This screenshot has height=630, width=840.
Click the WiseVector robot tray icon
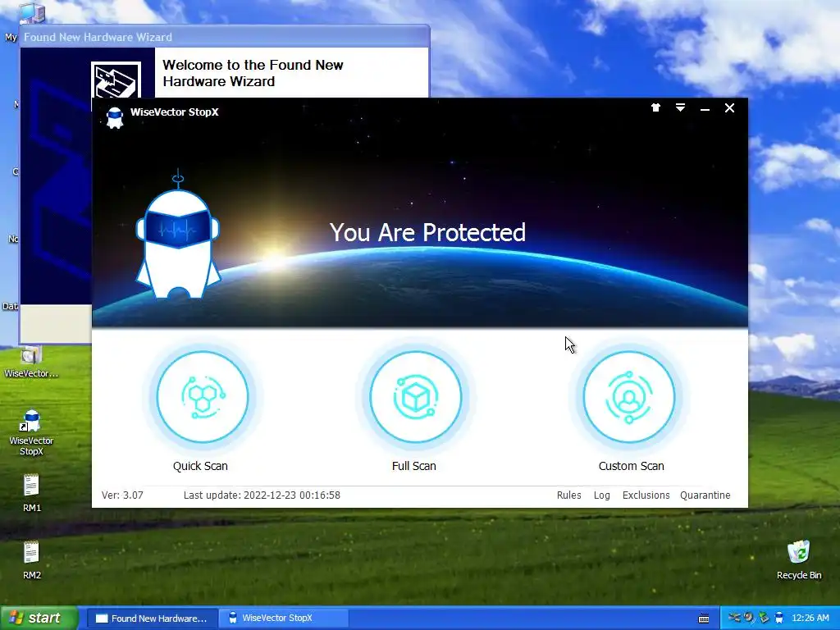click(x=779, y=618)
